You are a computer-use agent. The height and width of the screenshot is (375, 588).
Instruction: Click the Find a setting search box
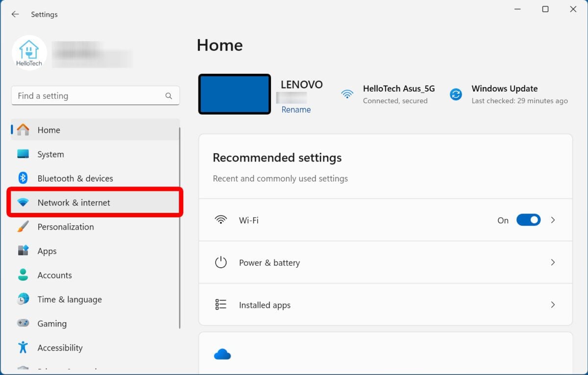pos(88,96)
